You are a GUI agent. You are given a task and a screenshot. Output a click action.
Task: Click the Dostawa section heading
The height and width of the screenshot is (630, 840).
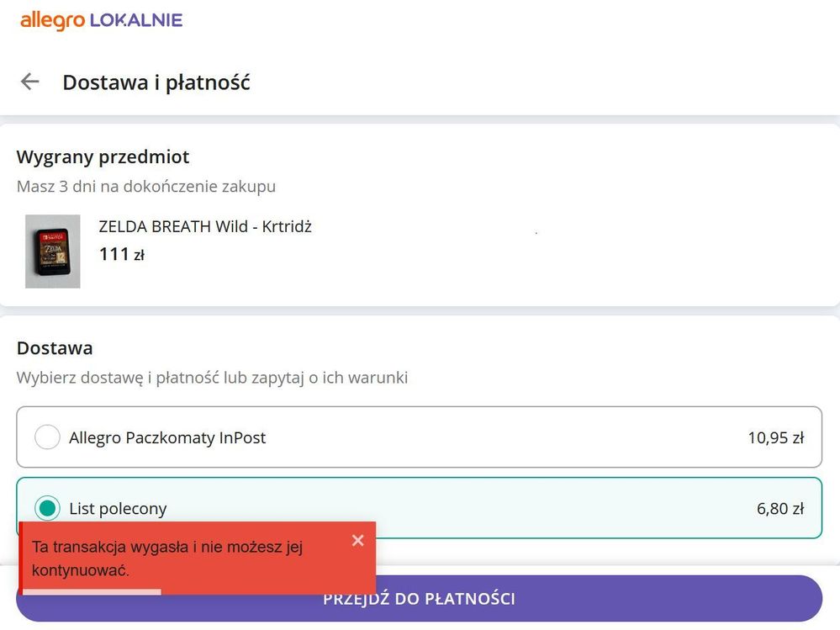[55, 347]
